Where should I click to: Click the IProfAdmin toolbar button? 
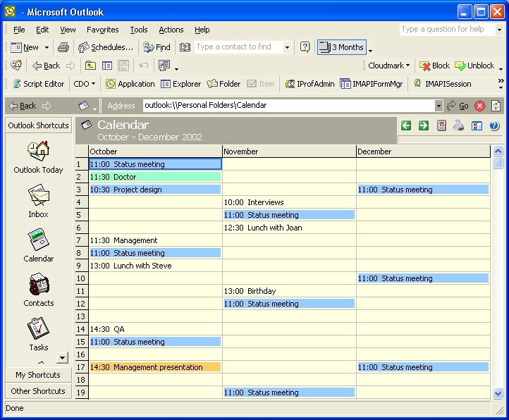tap(309, 84)
